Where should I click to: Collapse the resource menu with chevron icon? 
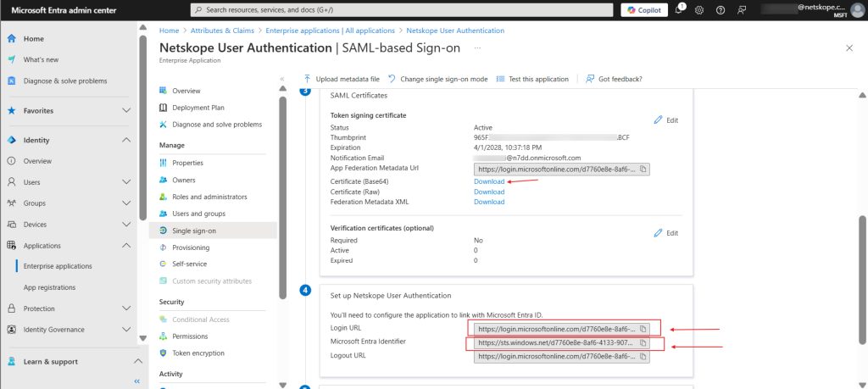(282, 79)
